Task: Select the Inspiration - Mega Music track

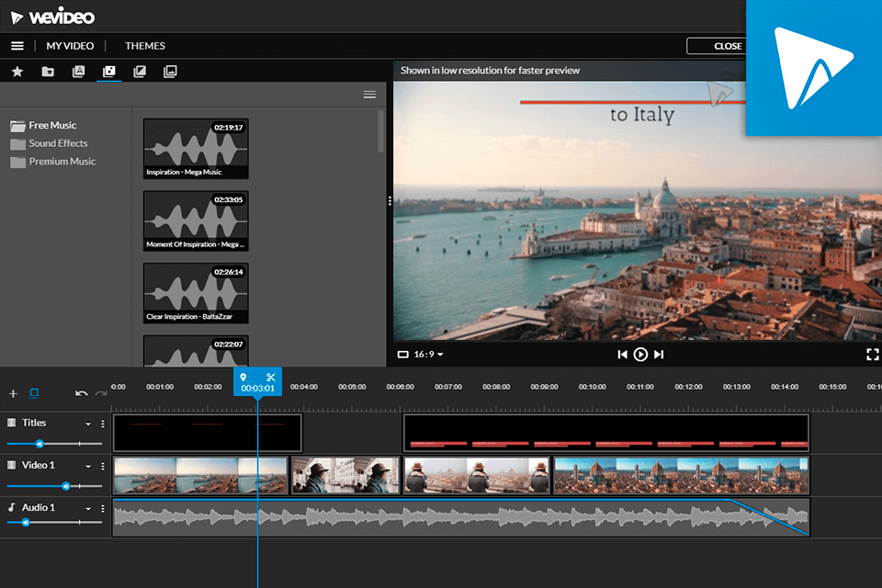Action: pyautogui.click(x=196, y=149)
